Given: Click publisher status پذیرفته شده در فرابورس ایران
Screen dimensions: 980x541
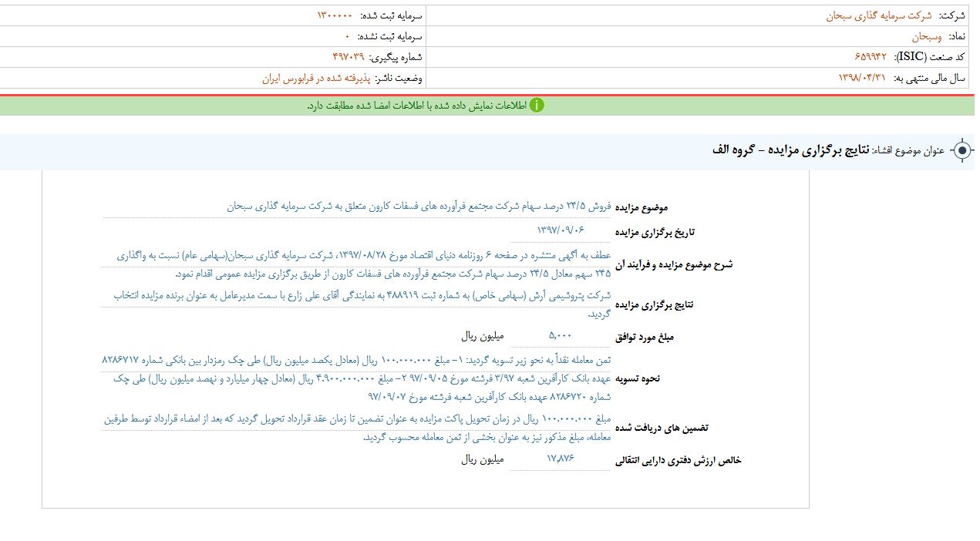Looking at the screenshot, I should [316, 78].
